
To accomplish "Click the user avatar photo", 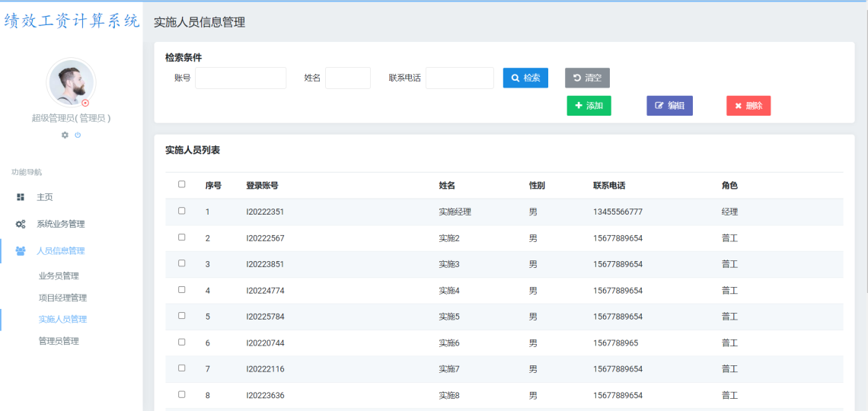I will pos(71,82).
